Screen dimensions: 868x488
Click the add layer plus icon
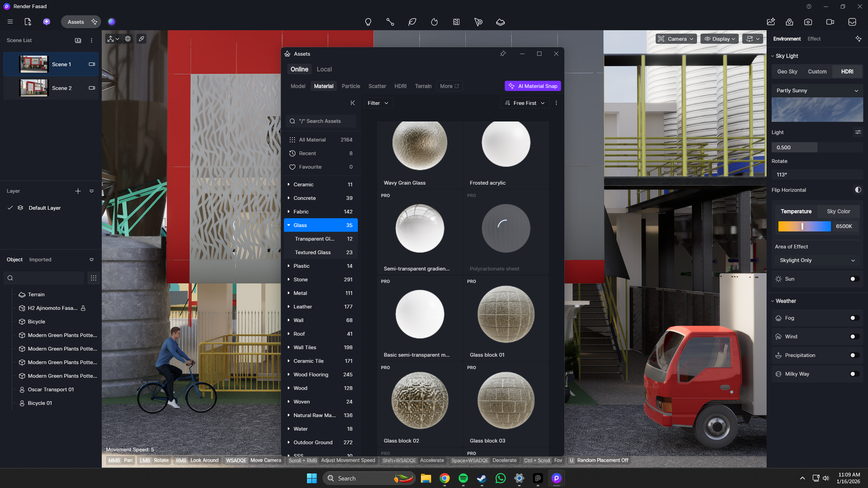[78, 191]
